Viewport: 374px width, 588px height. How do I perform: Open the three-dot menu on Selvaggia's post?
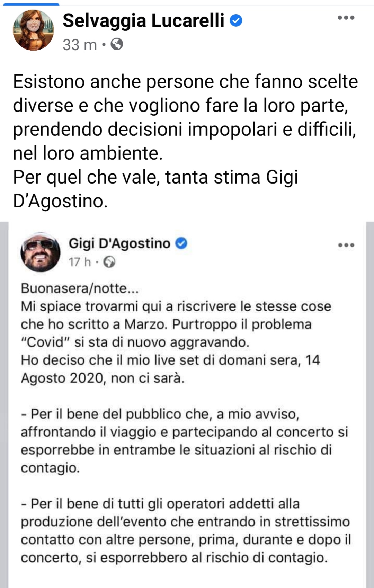(x=346, y=18)
